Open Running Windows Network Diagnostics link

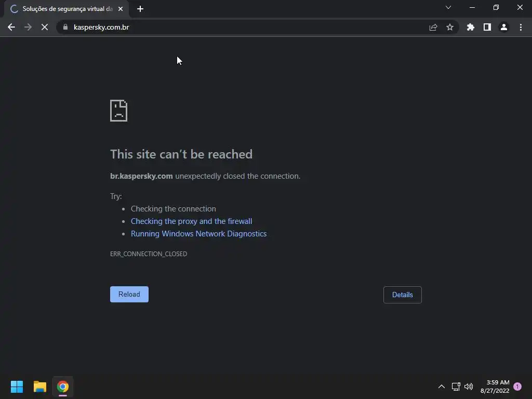[198, 234]
